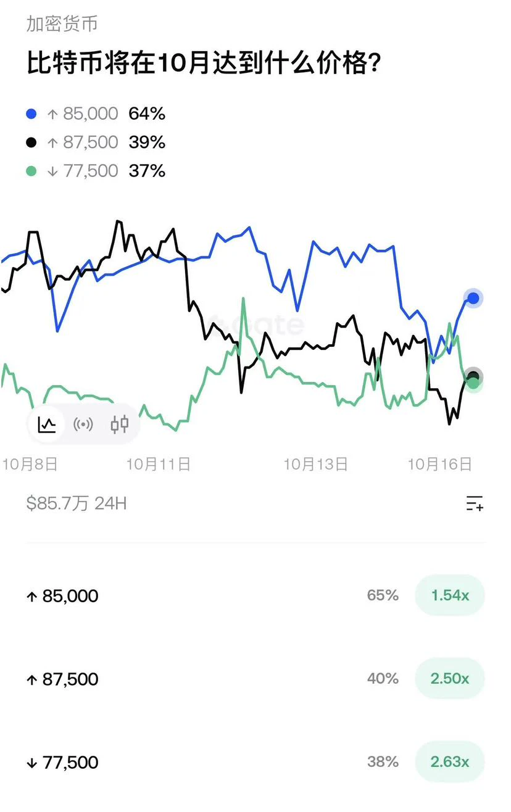Buy ↑87,500 at 2.50x odds
The height and width of the screenshot is (812, 511).
(450, 679)
